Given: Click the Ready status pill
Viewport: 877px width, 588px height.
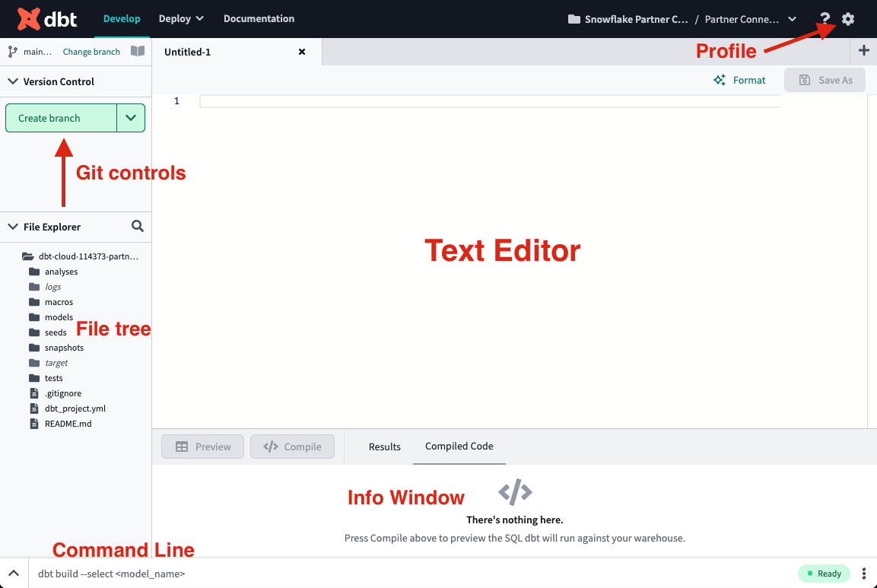Looking at the screenshot, I should click(x=824, y=573).
